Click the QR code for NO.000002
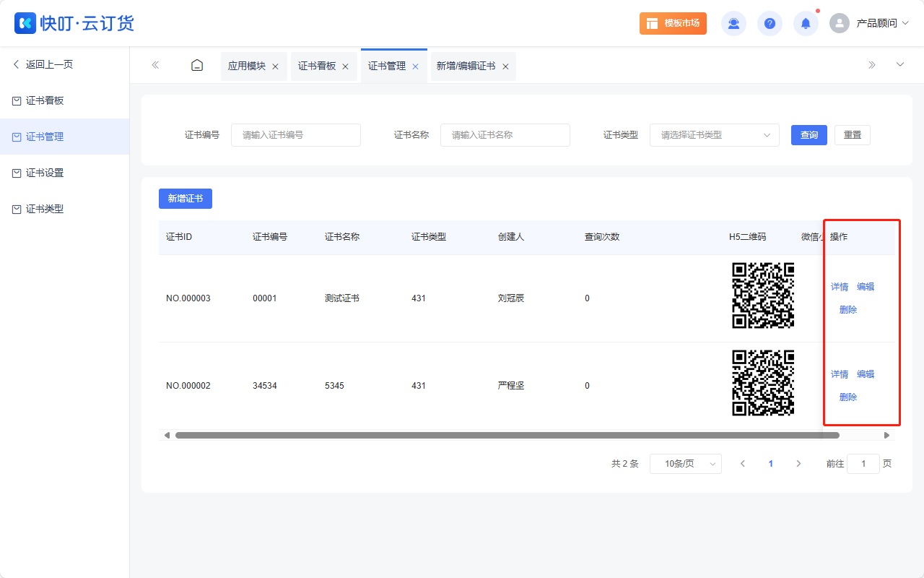The height and width of the screenshot is (578, 924). point(763,383)
